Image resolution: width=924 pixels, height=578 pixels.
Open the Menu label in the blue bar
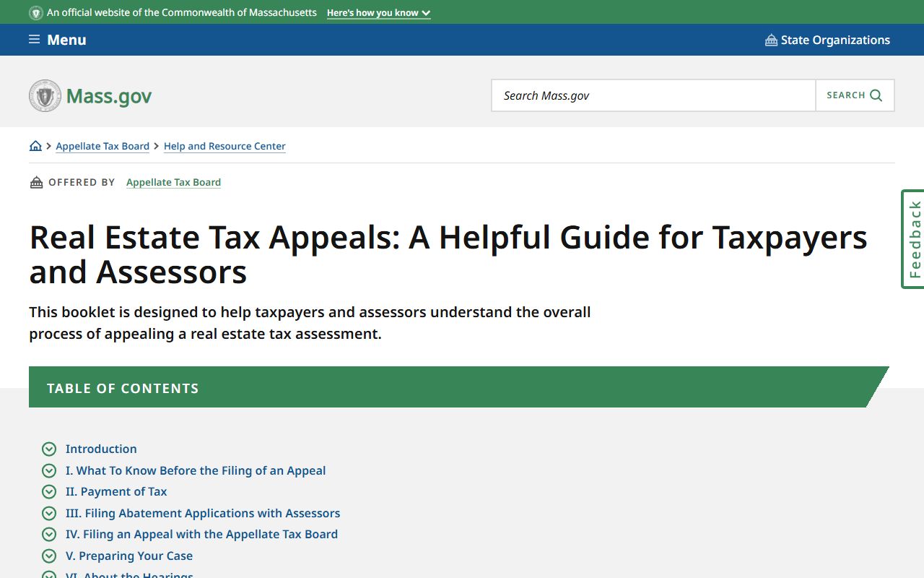pos(66,40)
